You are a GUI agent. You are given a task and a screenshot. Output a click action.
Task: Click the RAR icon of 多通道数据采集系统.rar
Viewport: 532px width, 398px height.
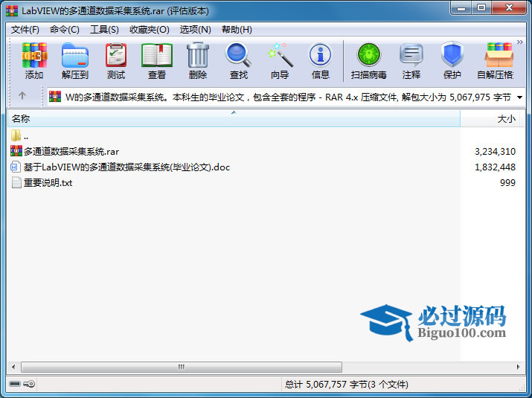16,151
